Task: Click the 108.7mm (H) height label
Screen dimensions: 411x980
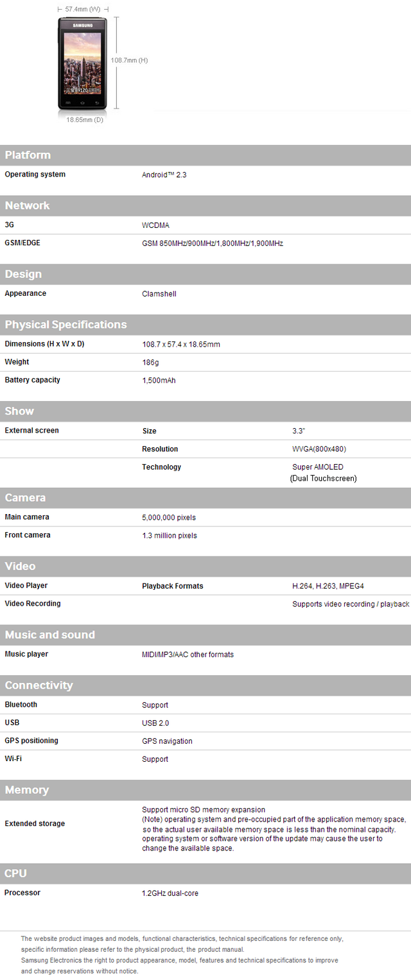Action: pyautogui.click(x=129, y=60)
